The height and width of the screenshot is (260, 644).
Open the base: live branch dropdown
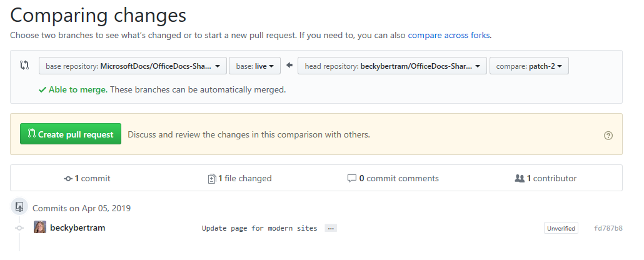tap(255, 66)
